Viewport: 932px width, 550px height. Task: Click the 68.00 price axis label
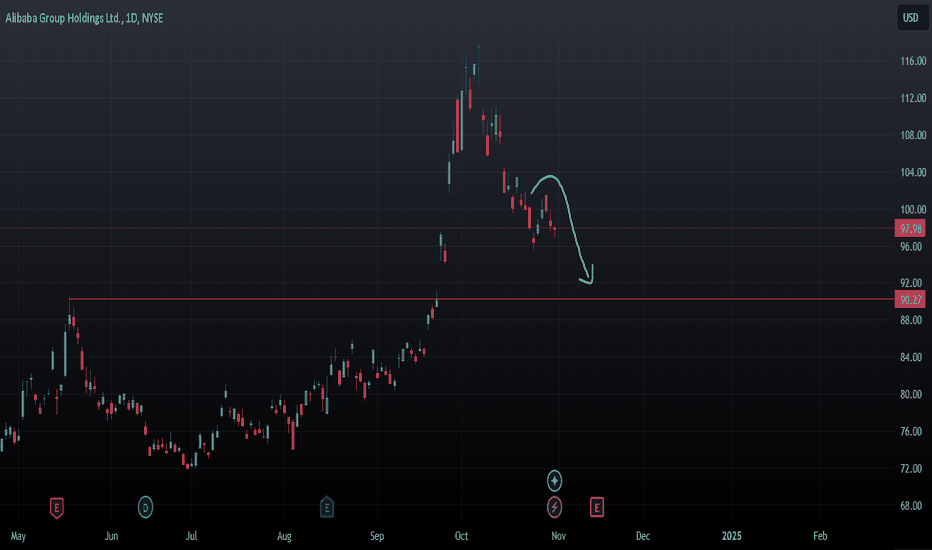point(913,506)
